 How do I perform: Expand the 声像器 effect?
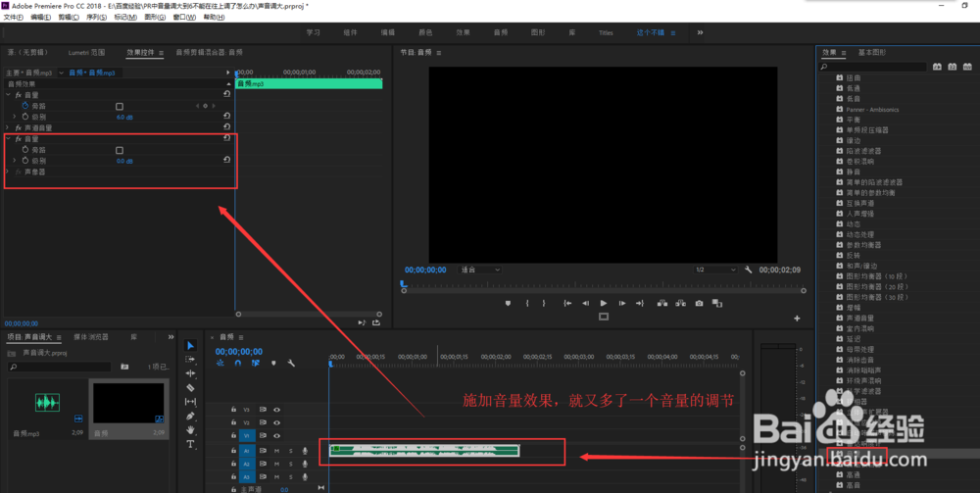click(x=8, y=172)
